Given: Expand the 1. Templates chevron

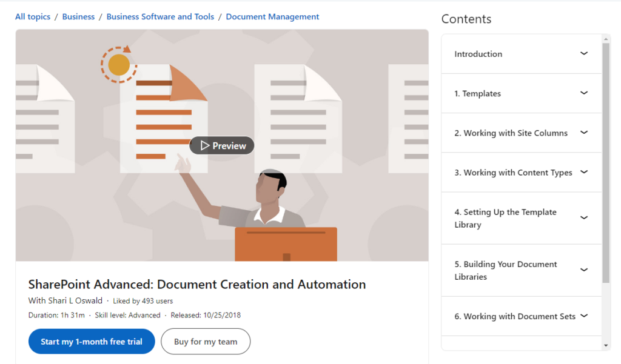Looking at the screenshot, I should point(584,93).
